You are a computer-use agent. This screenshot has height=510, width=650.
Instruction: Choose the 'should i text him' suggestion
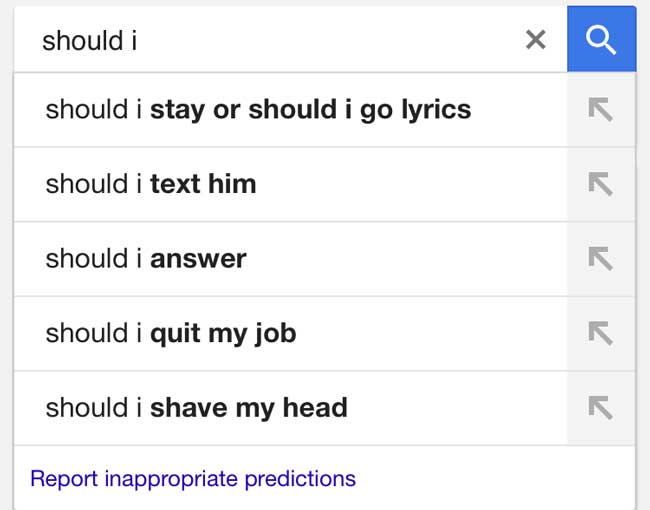[150, 184]
